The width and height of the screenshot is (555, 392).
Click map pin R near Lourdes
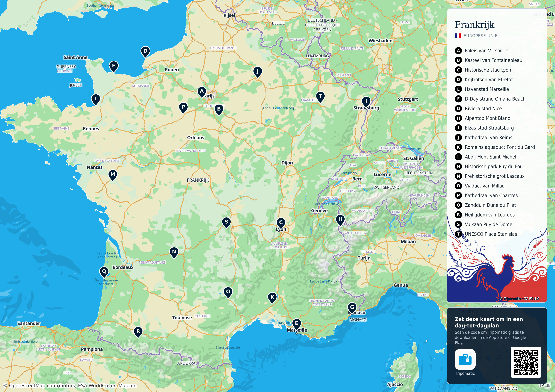tap(138, 332)
